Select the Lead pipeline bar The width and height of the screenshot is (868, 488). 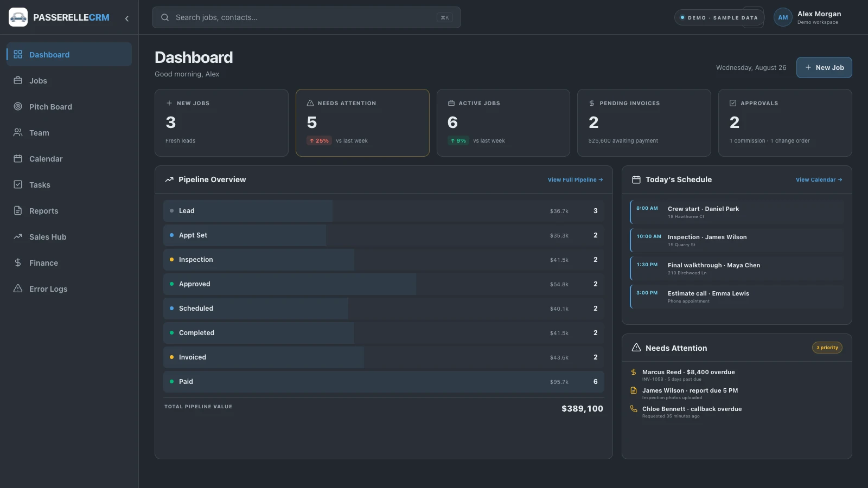click(x=384, y=211)
